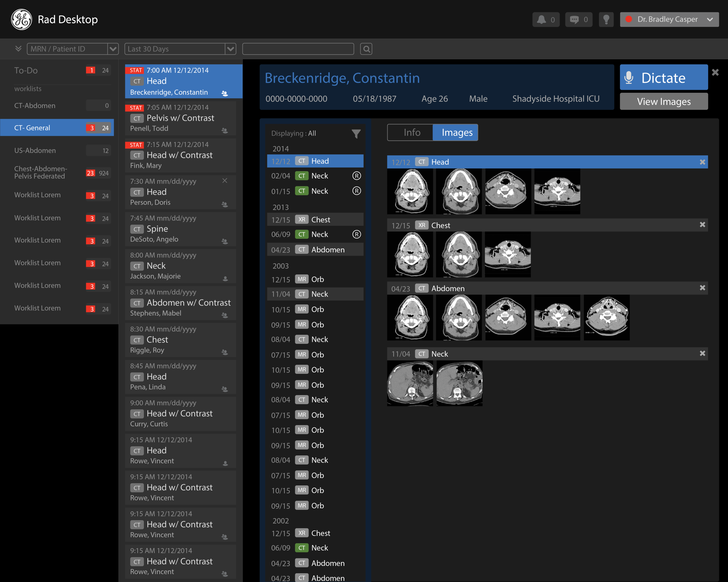Dismiss the 7:30 AM Head exam for Person, Doris
Viewport: 728px width, 582px height.
225,181
